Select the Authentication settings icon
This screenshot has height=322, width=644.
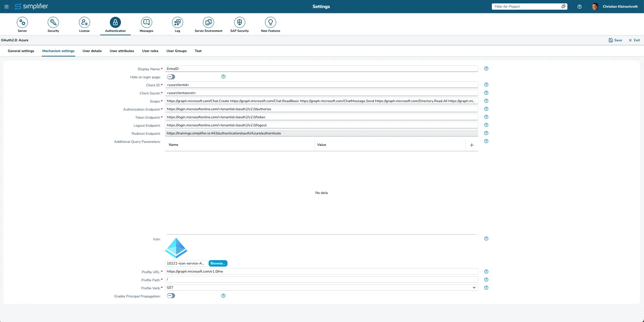tap(115, 22)
